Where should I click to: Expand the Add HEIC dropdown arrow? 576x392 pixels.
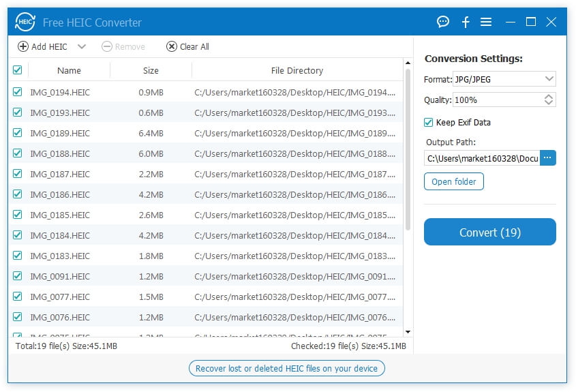82,46
